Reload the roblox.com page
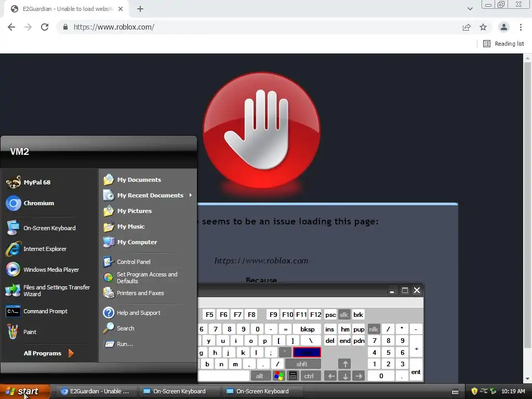This screenshot has width=532, height=399. point(45,27)
